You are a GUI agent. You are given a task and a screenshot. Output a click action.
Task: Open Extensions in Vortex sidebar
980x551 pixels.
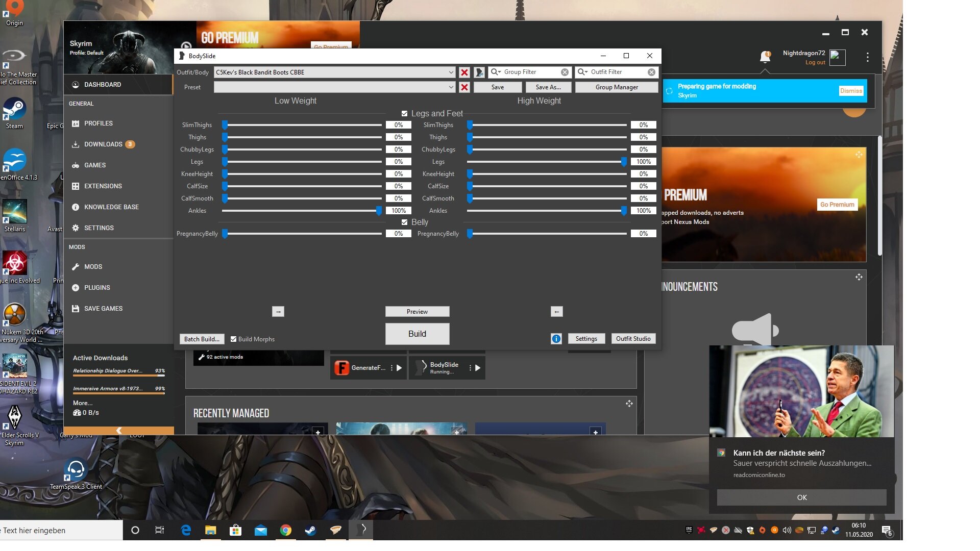(118, 186)
